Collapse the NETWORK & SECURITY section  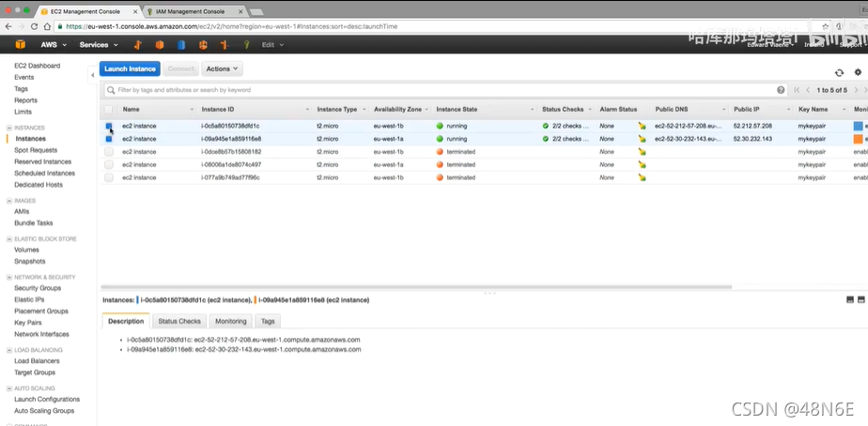click(x=9, y=277)
